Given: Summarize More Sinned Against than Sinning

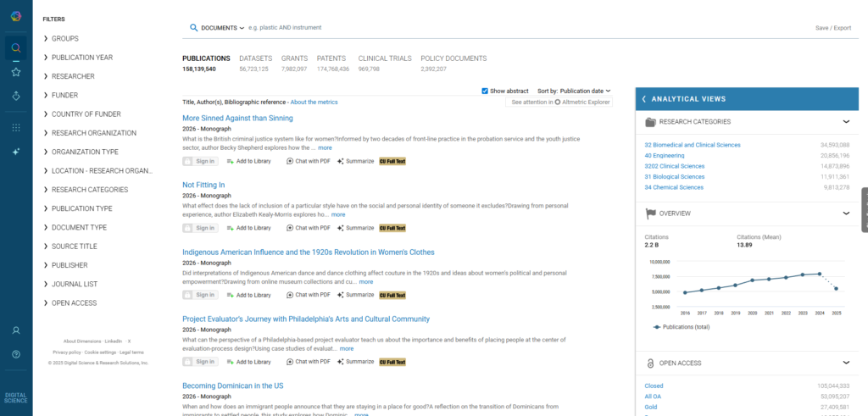Looking at the screenshot, I should (355, 160).
